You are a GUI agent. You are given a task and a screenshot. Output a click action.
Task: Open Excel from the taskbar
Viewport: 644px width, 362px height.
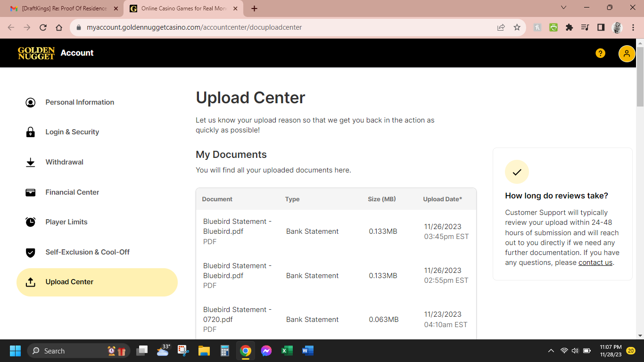(287, 351)
